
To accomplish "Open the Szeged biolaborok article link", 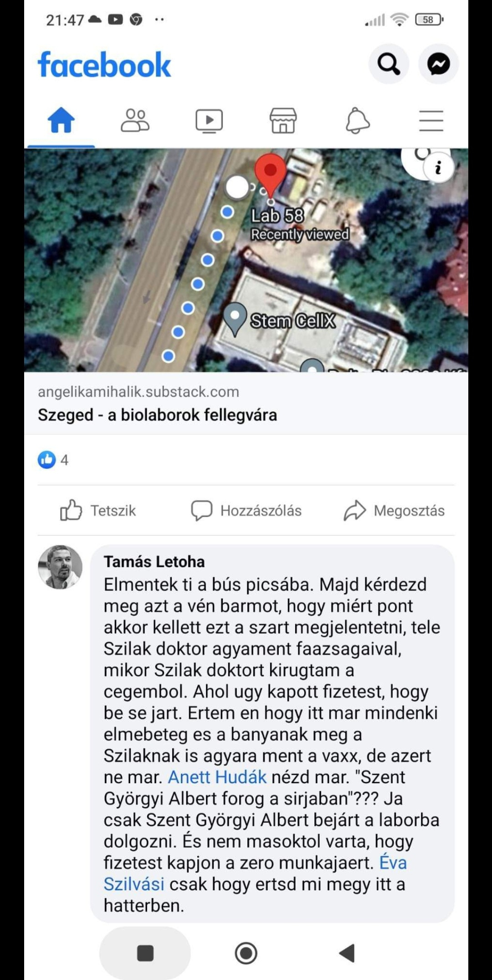I will click(x=157, y=415).
